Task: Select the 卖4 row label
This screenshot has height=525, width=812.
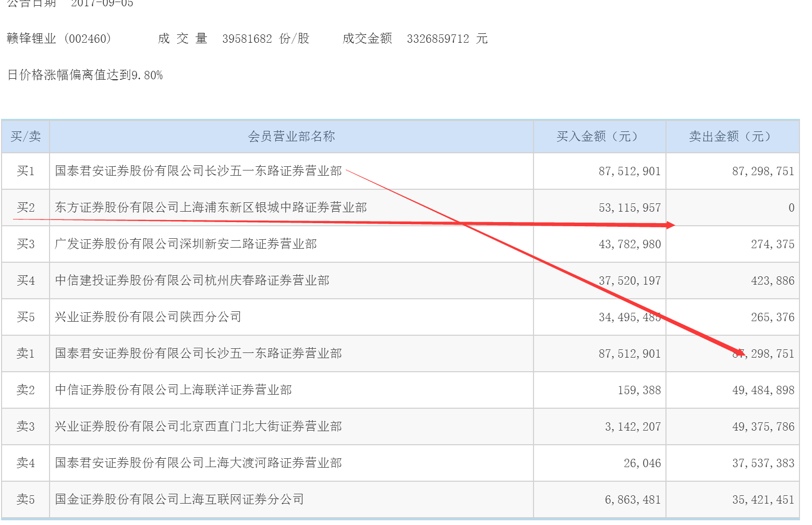Action: click(x=26, y=463)
